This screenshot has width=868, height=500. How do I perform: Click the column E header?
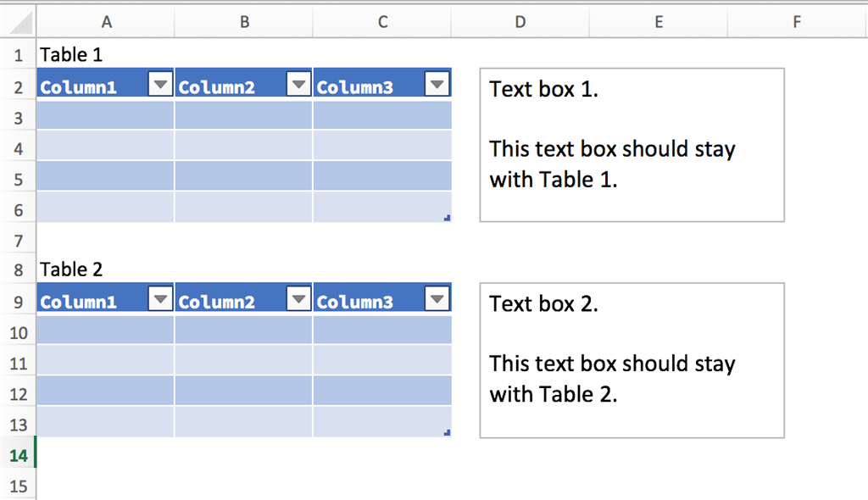click(659, 23)
